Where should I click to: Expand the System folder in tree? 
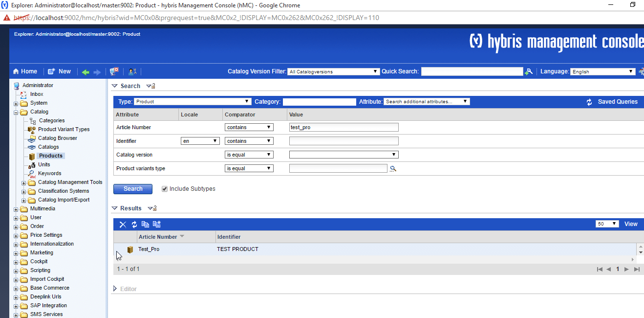(x=16, y=103)
